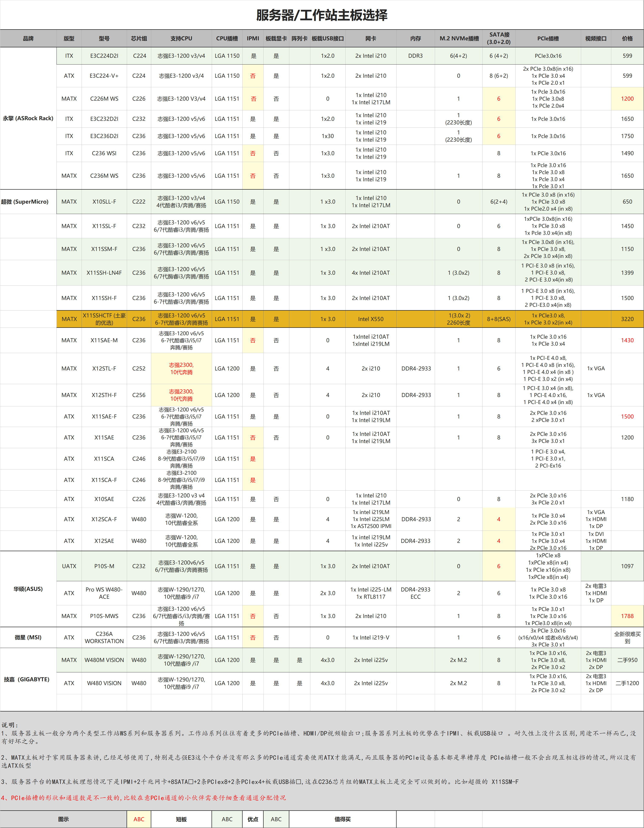Click the X11SSHCTF highlighted model cell
This screenshot has height=828, width=644.
104,319
